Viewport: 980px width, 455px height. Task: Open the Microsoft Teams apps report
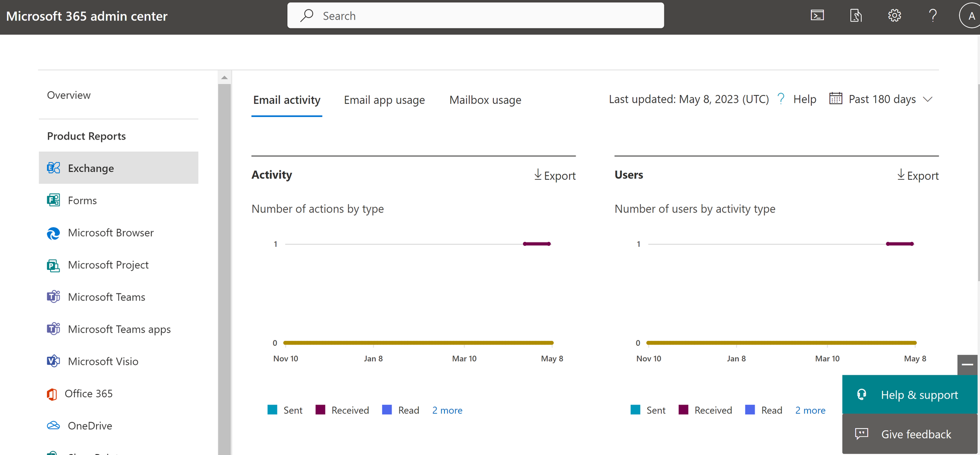pyautogui.click(x=119, y=329)
